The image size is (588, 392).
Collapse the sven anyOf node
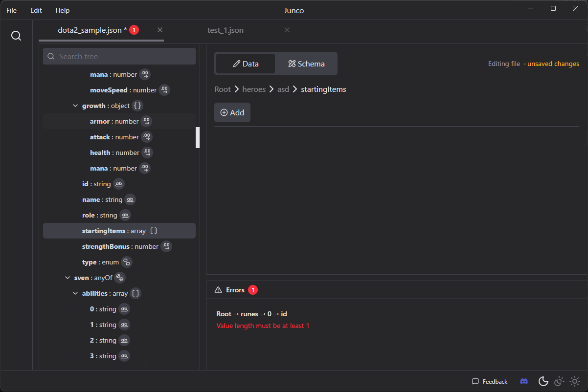[x=68, y=278]
